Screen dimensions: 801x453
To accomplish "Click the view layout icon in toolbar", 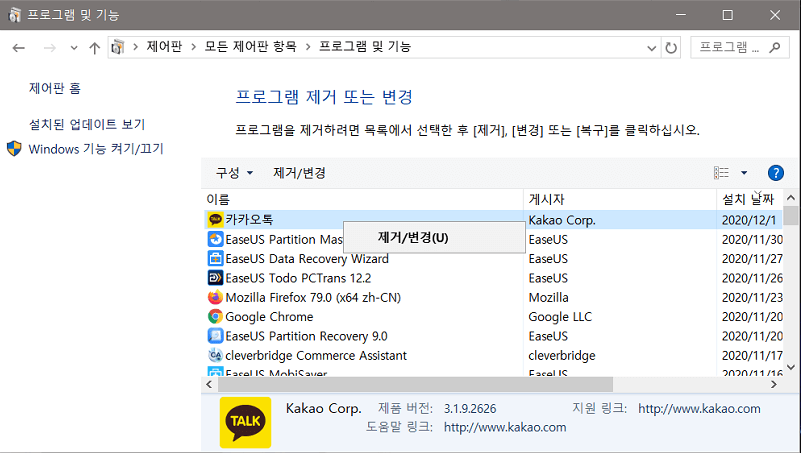I will click(x=721, y=173).
